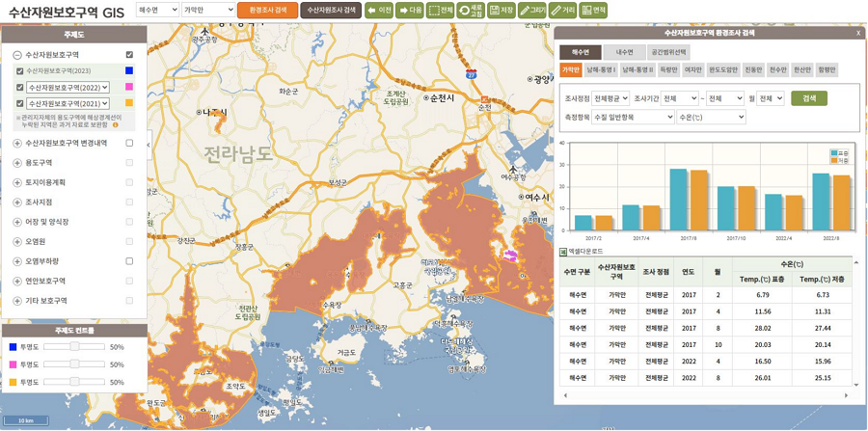Click the 저장 save tool
Screen dimensions: 868x431
pyautogui.click(x=501, y=10)
